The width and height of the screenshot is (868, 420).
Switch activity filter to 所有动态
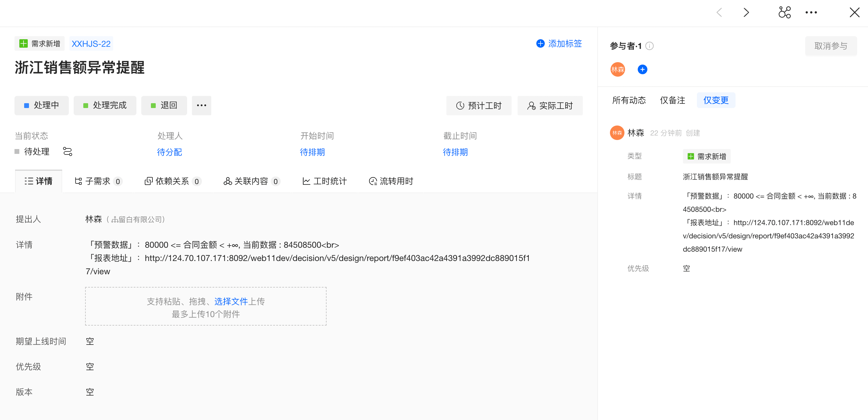pos(629,100)
